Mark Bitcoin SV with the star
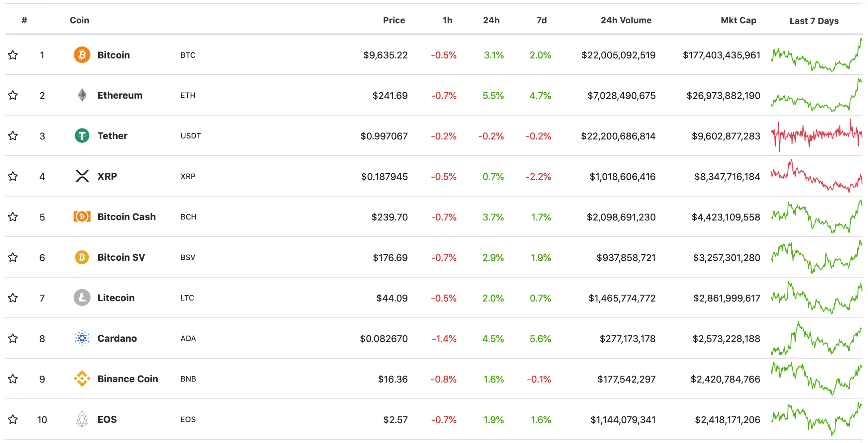Screen dimensions: 868x443 [13, 257]
